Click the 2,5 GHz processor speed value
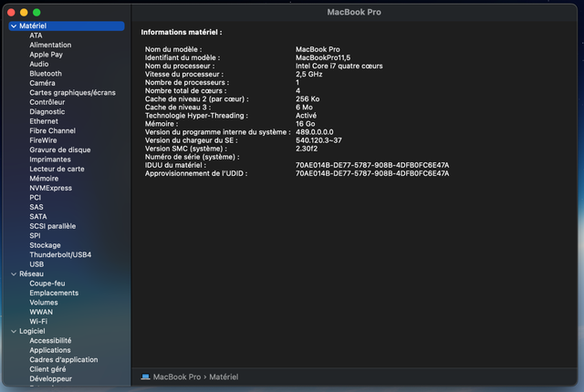Viewport: 584px width, 392px height. coord(309,75)
